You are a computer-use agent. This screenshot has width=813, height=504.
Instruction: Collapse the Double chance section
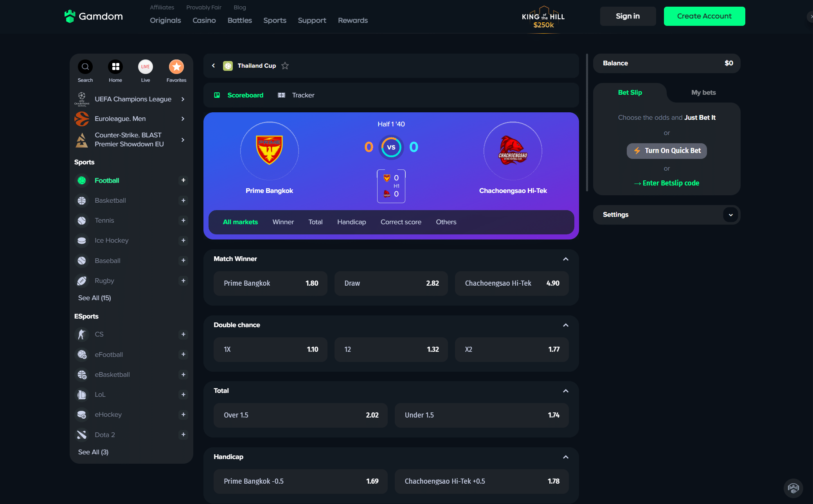(x=566, y=325)
